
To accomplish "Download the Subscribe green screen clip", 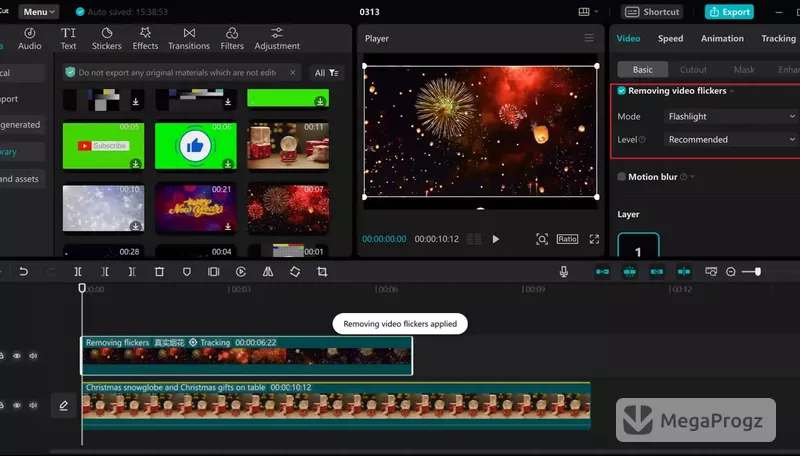I will coord(135,164).
